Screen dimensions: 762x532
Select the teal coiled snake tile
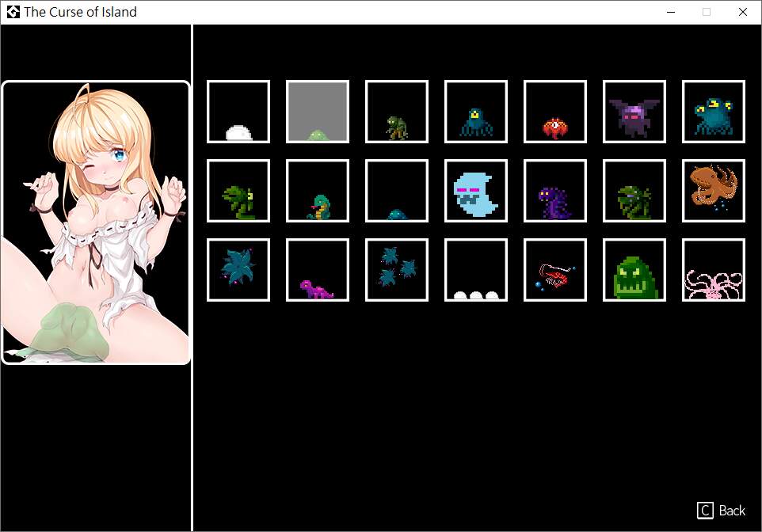click(318, 191)
